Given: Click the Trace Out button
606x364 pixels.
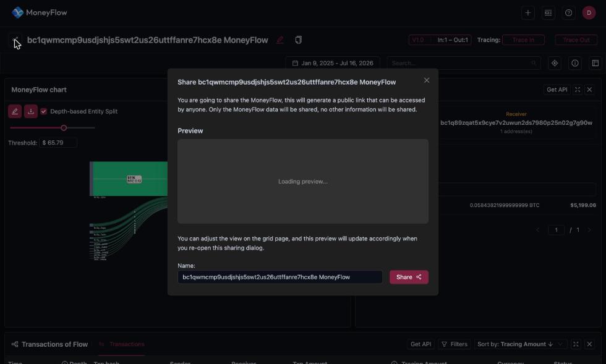Looking at the screenshot, I should coord(576,40).
